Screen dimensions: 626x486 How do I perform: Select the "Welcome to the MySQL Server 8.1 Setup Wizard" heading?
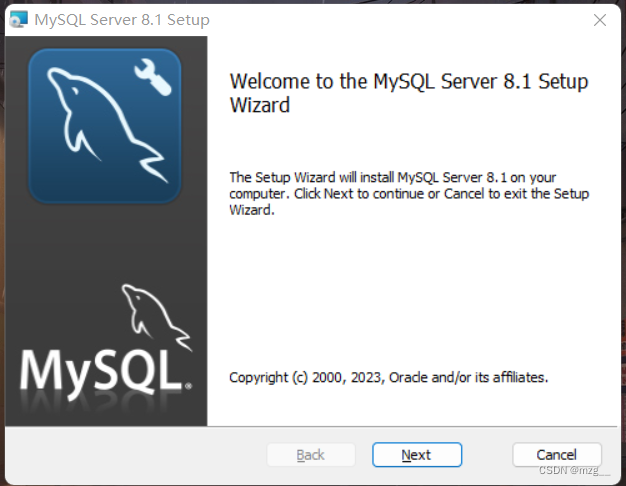(409, 93)
